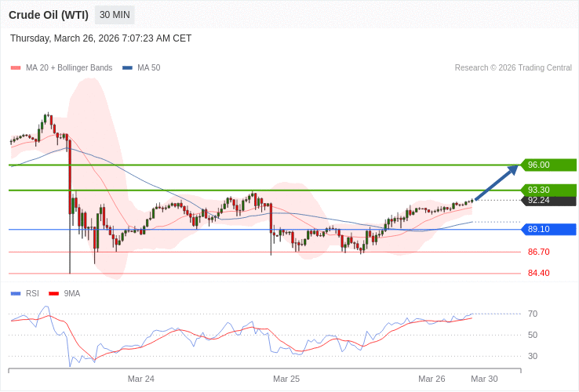This screenshot has width=579, height=392.
Task: Select the 89.10 blue pivot tag
Action: click(548, 229)
